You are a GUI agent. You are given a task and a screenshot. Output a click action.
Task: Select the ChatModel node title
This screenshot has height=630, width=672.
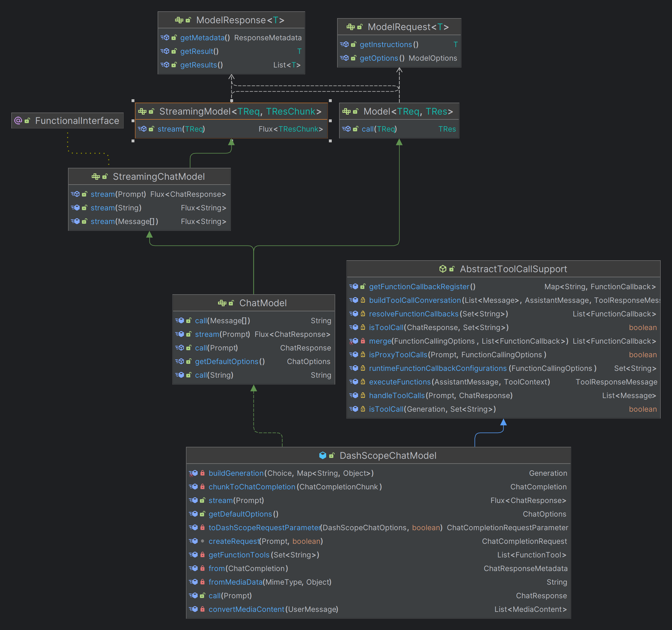coord(263,303)
